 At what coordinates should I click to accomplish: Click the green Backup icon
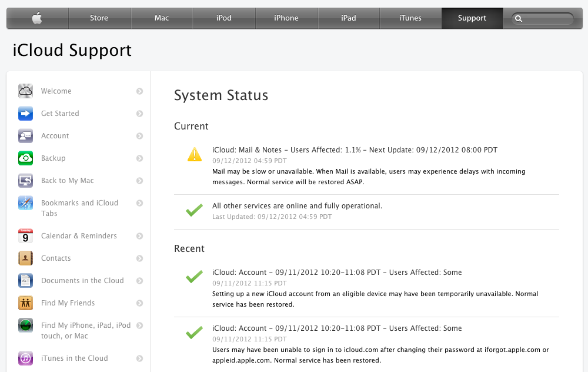(x=25, y=158)
